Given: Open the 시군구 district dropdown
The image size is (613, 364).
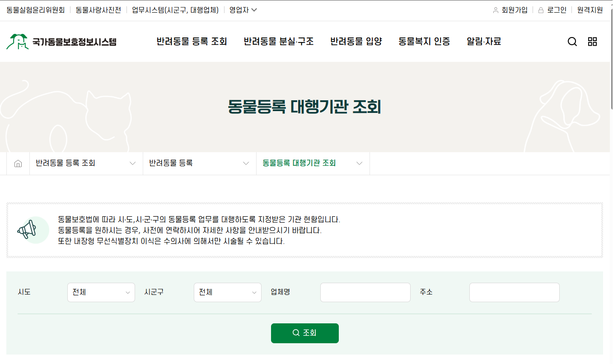Looking at the screenshot, I should (x=227, y=292).
